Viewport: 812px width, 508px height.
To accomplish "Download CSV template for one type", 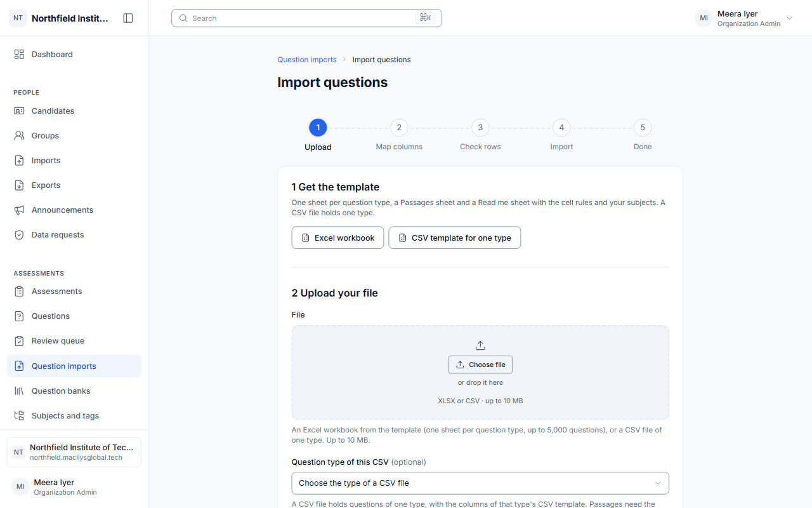I will click(455, 237).
